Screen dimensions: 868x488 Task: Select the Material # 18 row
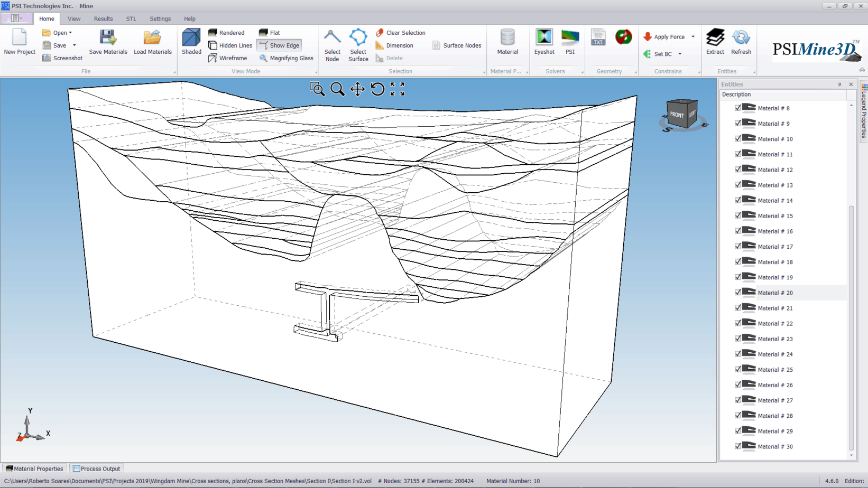point(783,262)
